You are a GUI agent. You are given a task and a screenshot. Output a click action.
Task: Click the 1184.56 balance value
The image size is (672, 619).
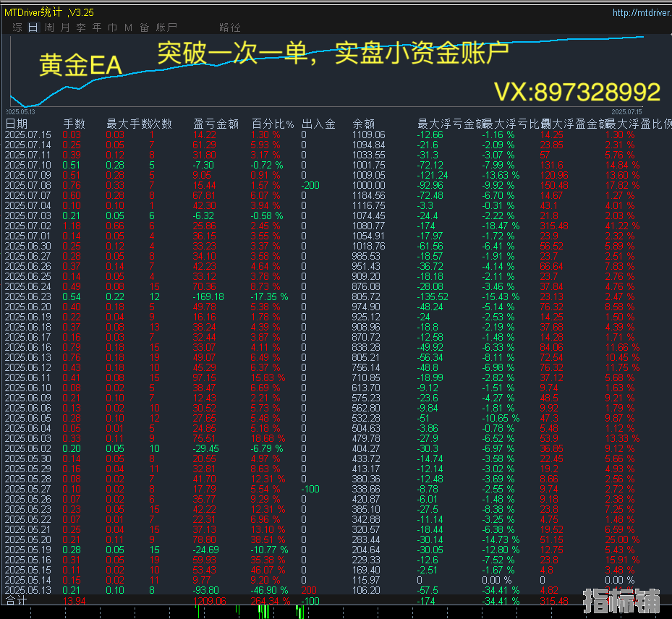click(369, 196)
